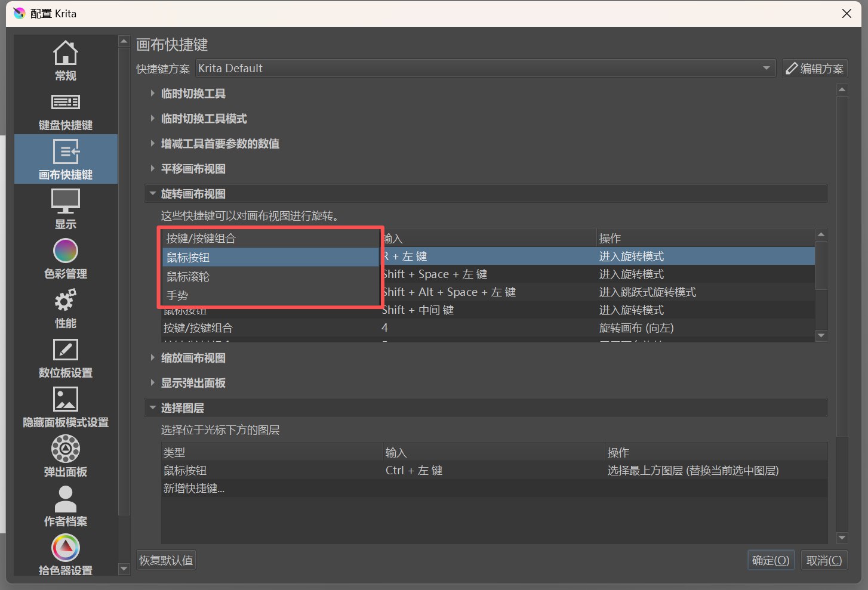
Task: Confirm with the 确定(O) button
Action: point(770,560)
